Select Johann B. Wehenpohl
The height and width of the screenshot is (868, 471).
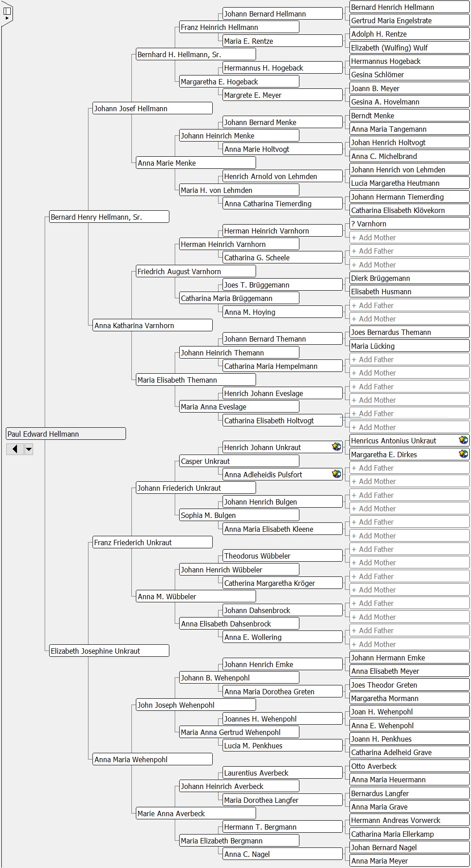click(239, 677)
